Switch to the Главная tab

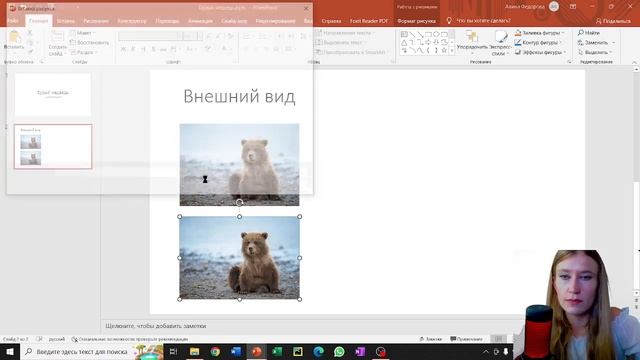[38, 21]
